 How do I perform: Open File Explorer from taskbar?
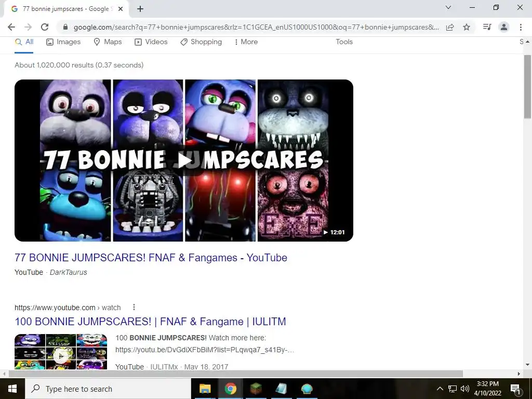pos(205,389)
